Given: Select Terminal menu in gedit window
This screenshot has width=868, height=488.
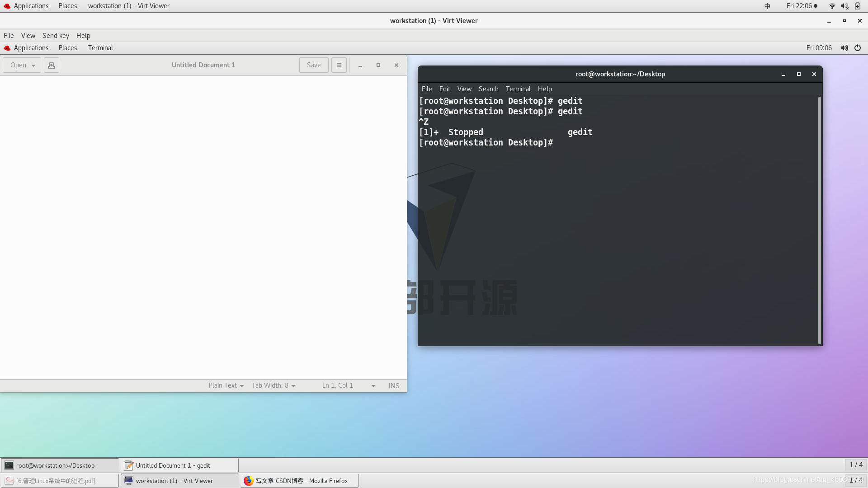Looking at the screenshot, I should [x=101, y=47].
